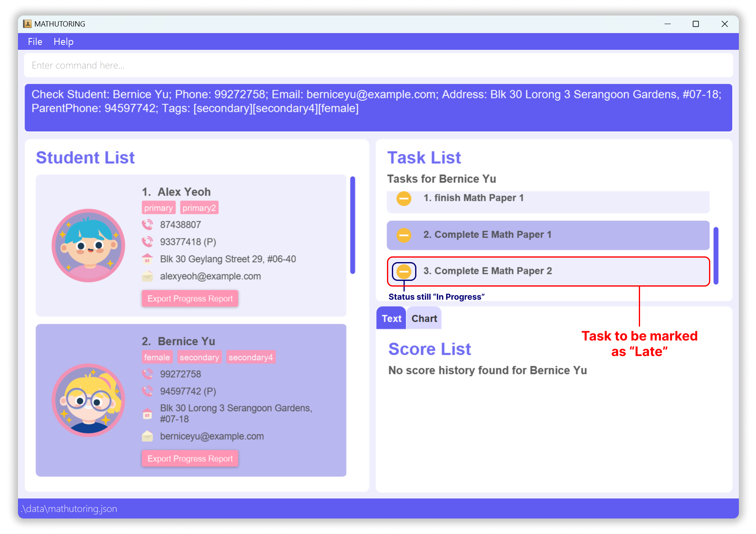Click the Task List heading

[x=424, y=158]
